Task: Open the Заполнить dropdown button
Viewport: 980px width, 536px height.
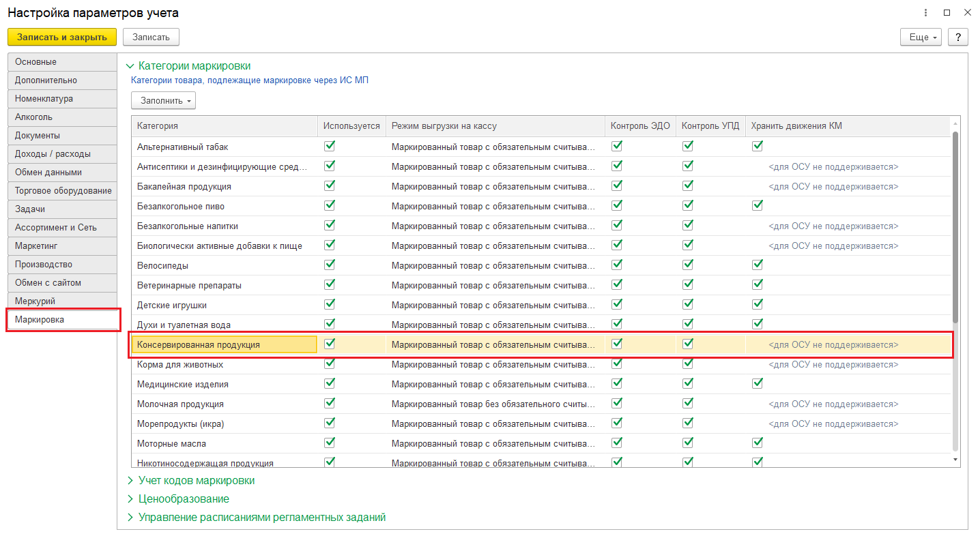Action: (163, 100)
